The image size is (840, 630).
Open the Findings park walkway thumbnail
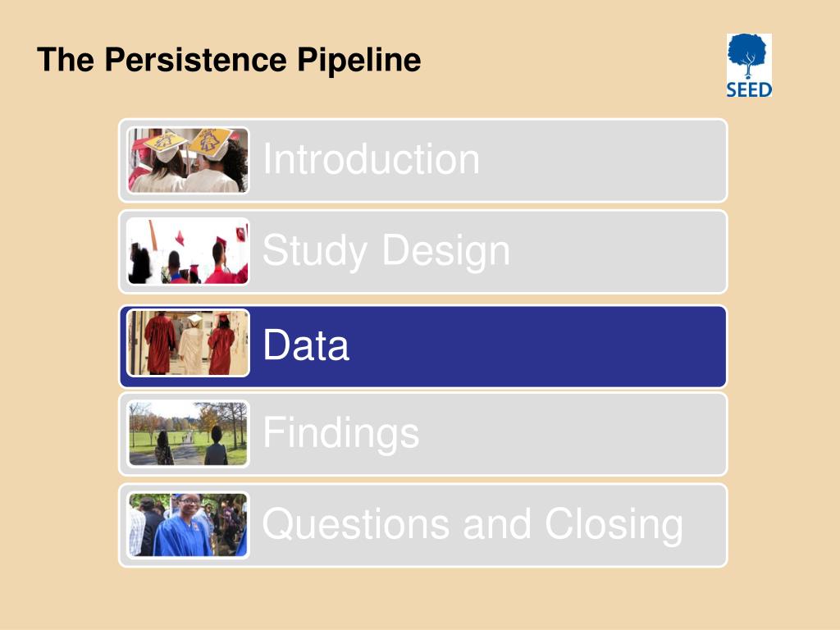[188, 434]
